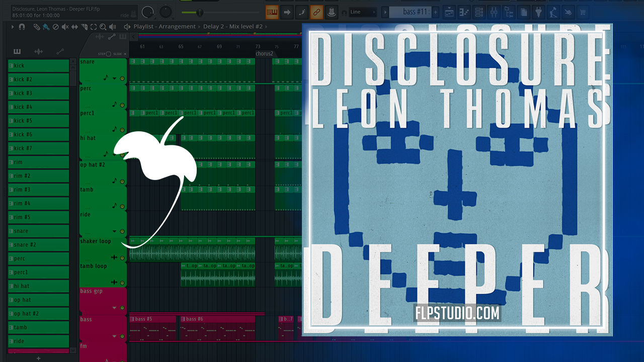The image size is (644, 362).
Task: Click Playlist - Arrangement breadcrumb
Action: [x=164, y=27]
